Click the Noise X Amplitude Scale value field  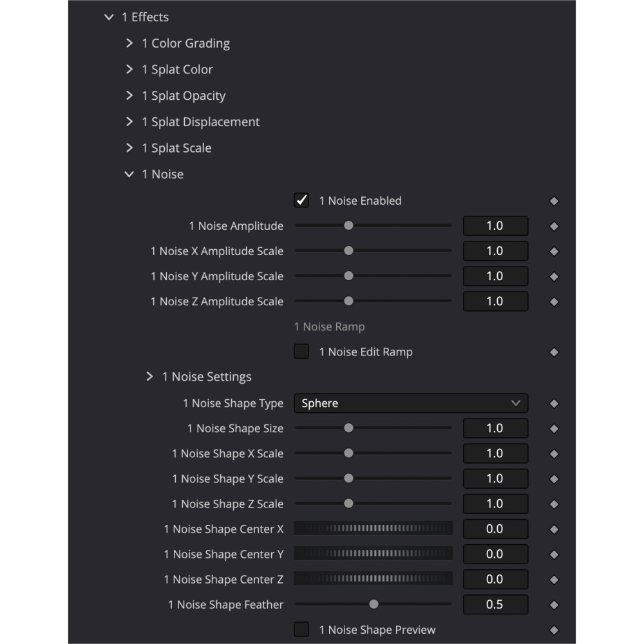click(495, 251)
